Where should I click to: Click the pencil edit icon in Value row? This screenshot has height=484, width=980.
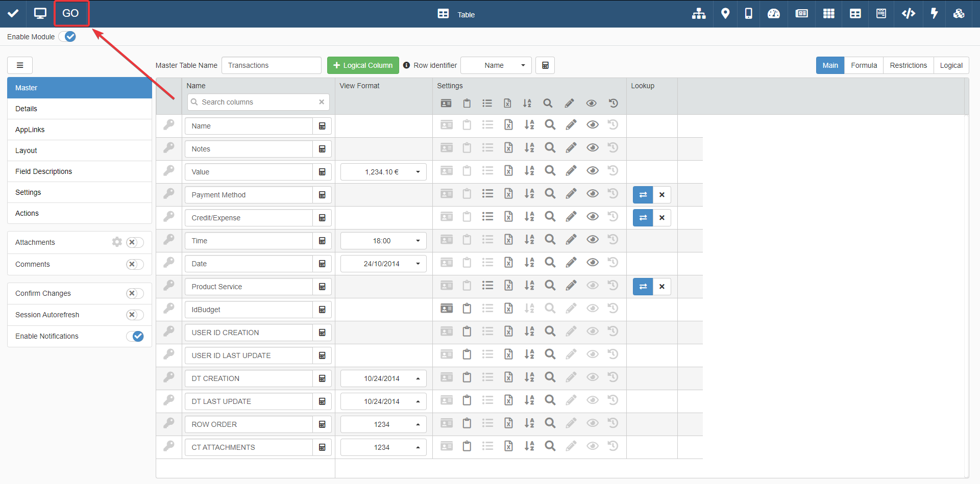[x=571, y=171]
